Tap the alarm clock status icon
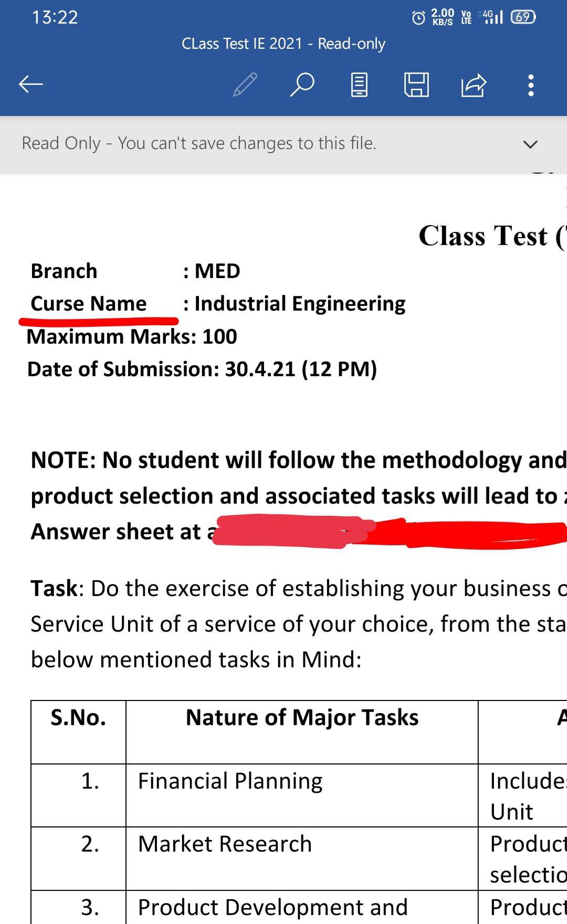Image resolution: width=567 pixels, height=924 pixels. pos(418,18)
